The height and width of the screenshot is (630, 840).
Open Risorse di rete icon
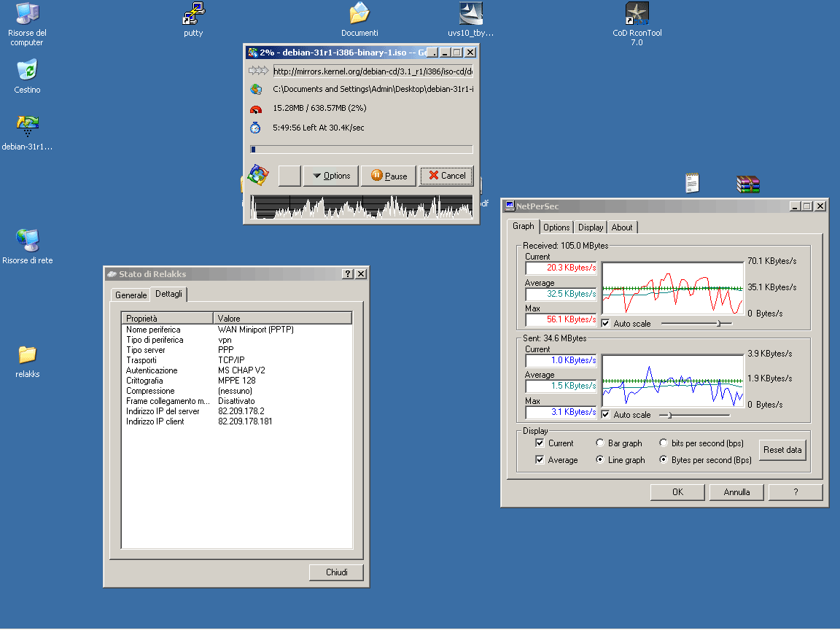pyautogui.click(x=27, y=241)
